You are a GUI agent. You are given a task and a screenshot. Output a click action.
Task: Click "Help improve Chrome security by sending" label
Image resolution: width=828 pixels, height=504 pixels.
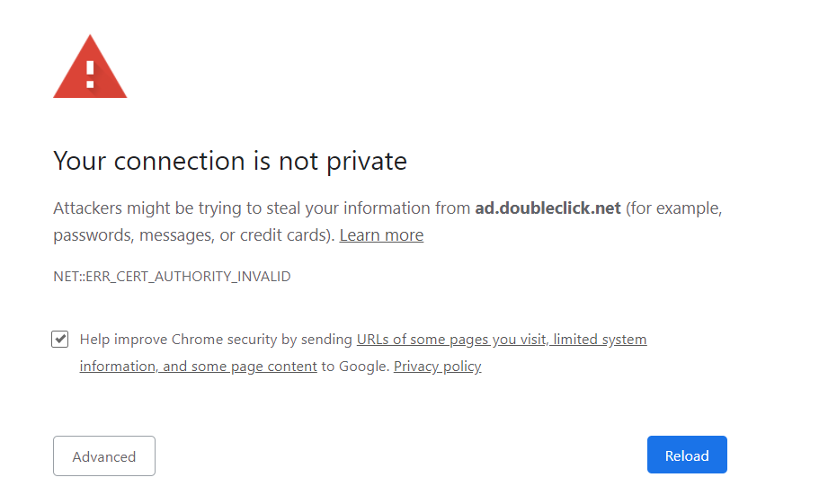[216, 340]
